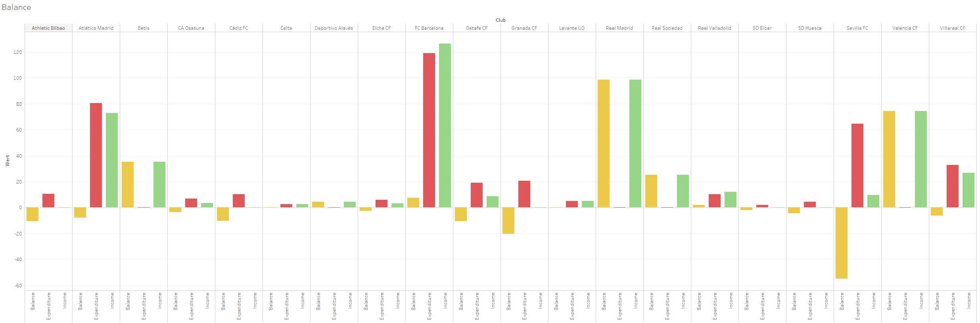The width and height of the screenshot is (980, 323).
Task: Select Real Sociedad's yellow Balance bar
Action: click(651, 191)
